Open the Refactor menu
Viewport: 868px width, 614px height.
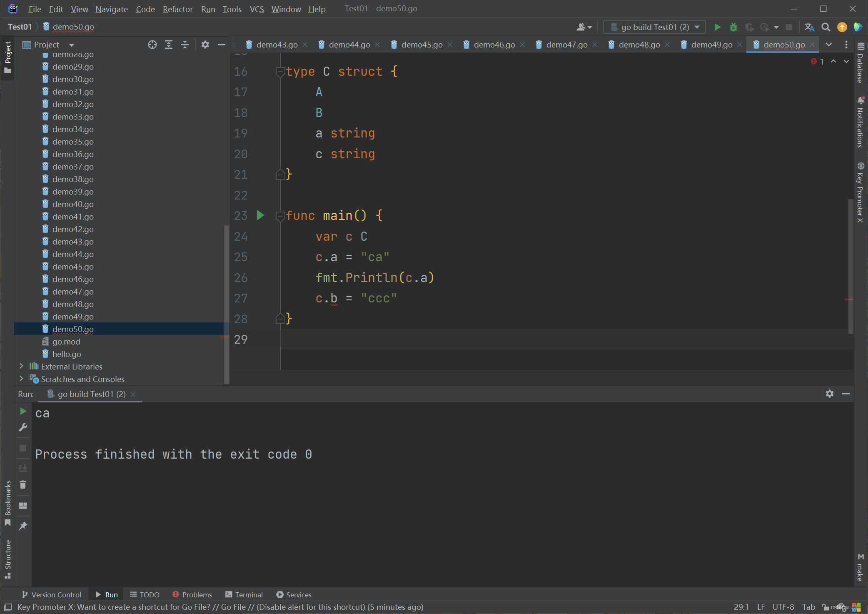click(177, 9)
